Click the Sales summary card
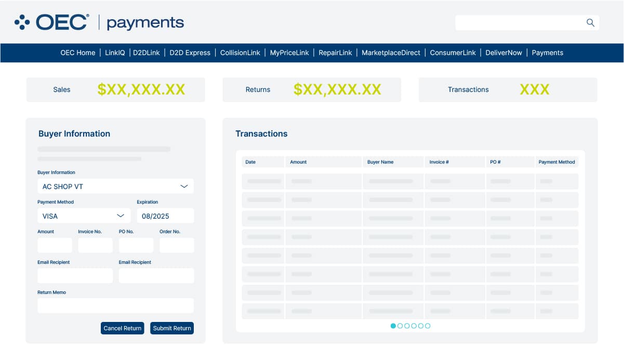 (115, 90)
